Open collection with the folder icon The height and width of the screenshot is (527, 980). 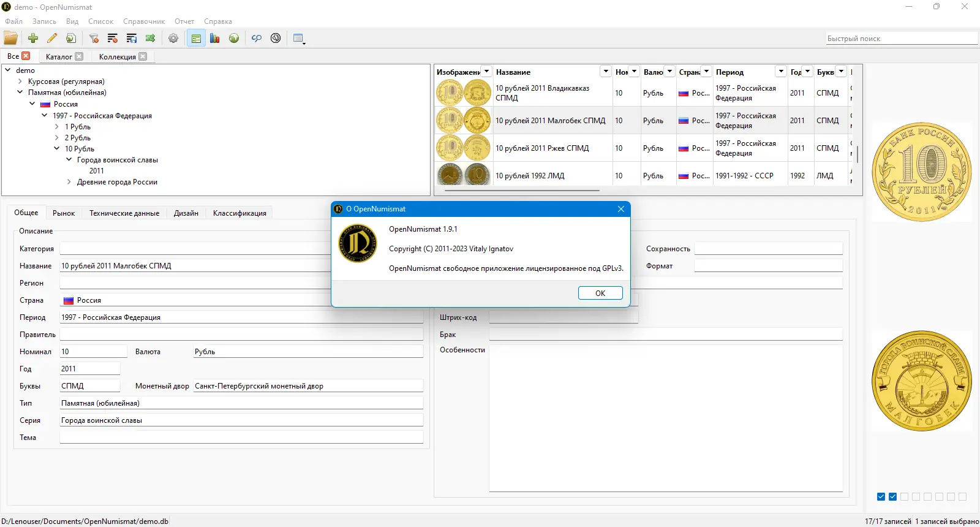point(11,38)
